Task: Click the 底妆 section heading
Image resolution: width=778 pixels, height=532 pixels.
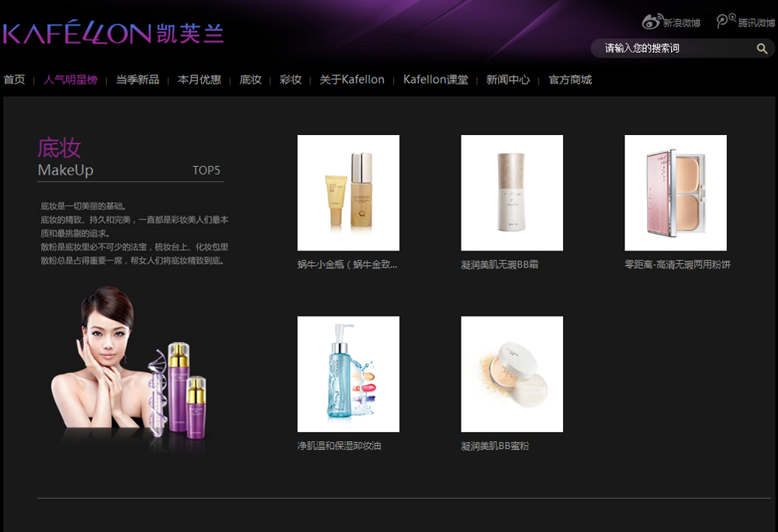Action: coord(60,148)
